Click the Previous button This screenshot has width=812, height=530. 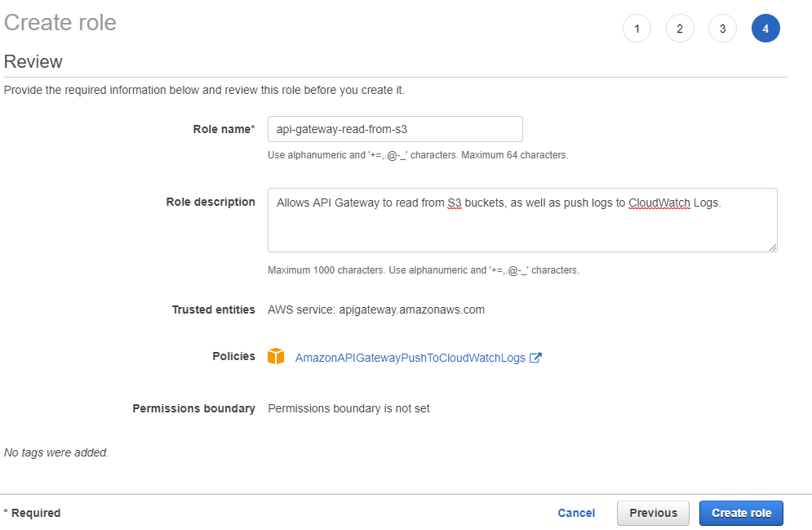[x=652, y=513]
